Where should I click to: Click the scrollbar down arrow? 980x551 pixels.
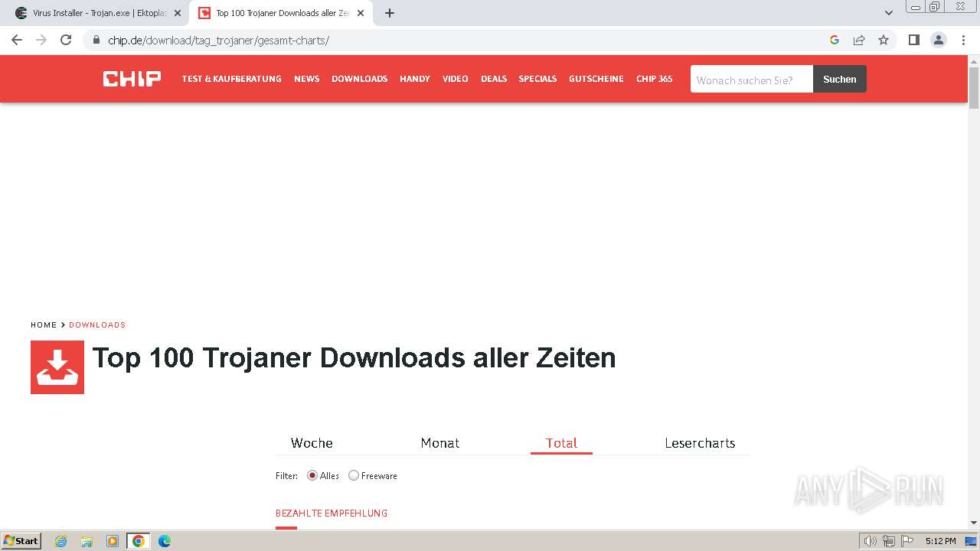tap(974, 523)
